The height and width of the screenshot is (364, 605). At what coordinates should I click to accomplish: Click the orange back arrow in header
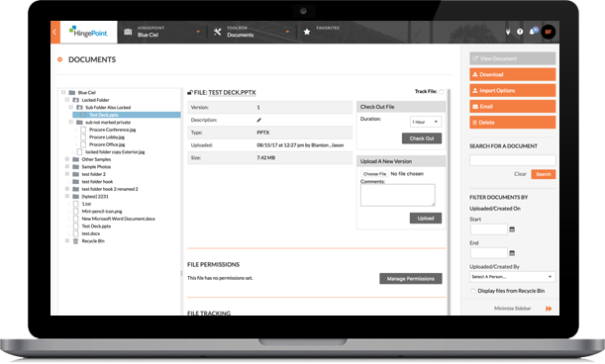coord(55,32)
